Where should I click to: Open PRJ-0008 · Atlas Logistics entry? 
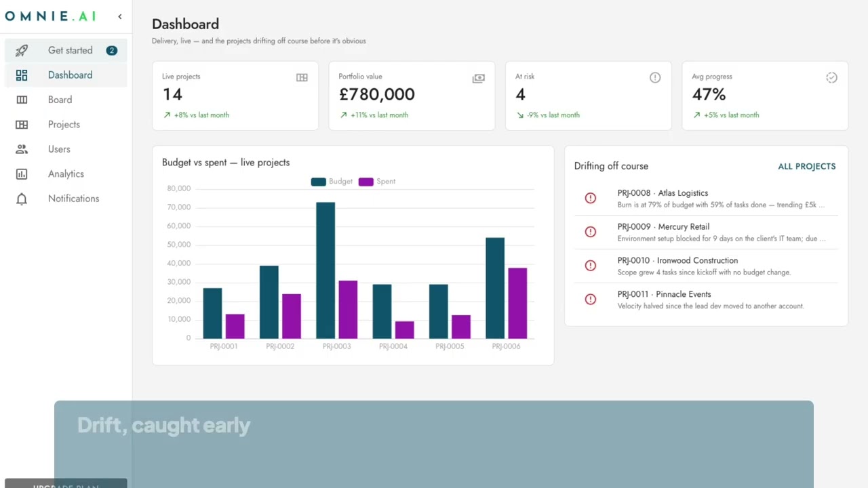(x=706, y=199)
